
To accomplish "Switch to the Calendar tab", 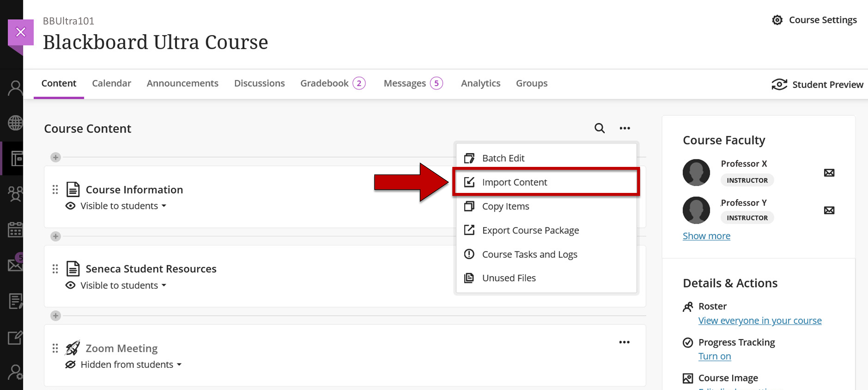I will pyautogui.click(x=111, y=83).
